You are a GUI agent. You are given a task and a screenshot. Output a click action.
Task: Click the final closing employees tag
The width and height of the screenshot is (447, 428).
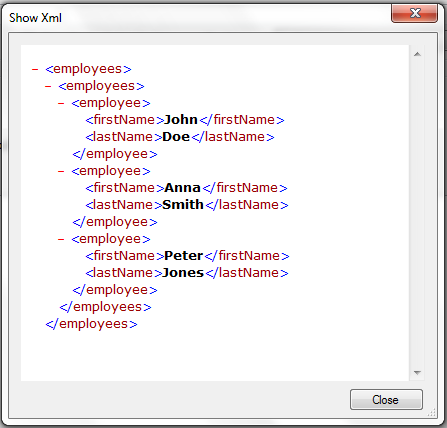(91, 324)
